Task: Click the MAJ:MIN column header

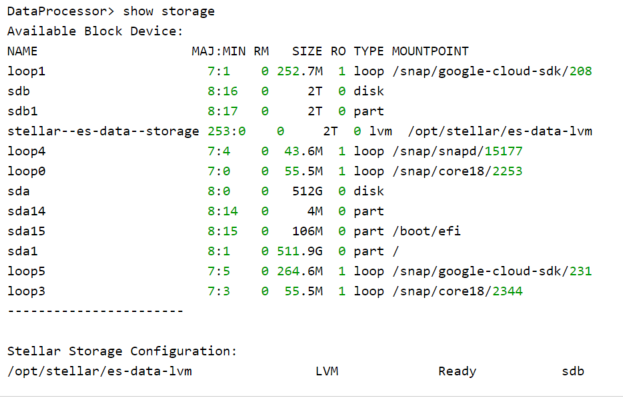Action: tap(217, 51)
